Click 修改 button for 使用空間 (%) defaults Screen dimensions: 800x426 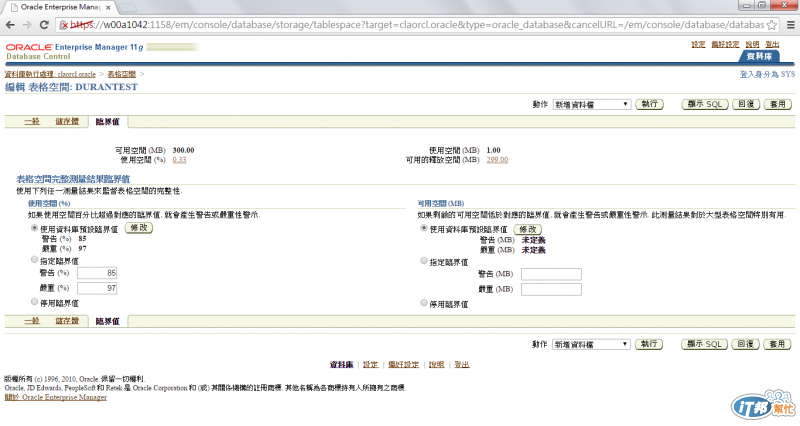139,228
